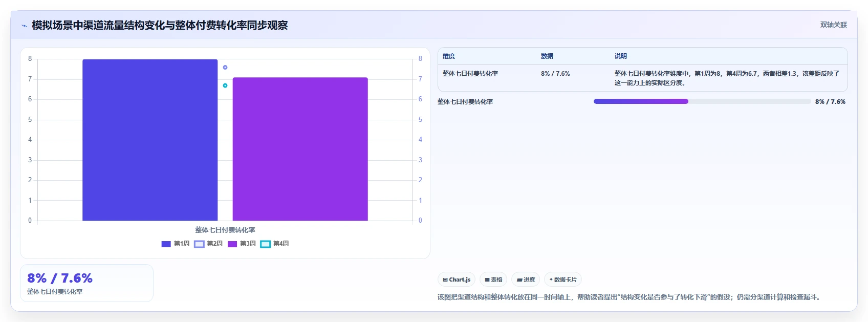Click the header icon beside the title

click(x=24, y=26)
